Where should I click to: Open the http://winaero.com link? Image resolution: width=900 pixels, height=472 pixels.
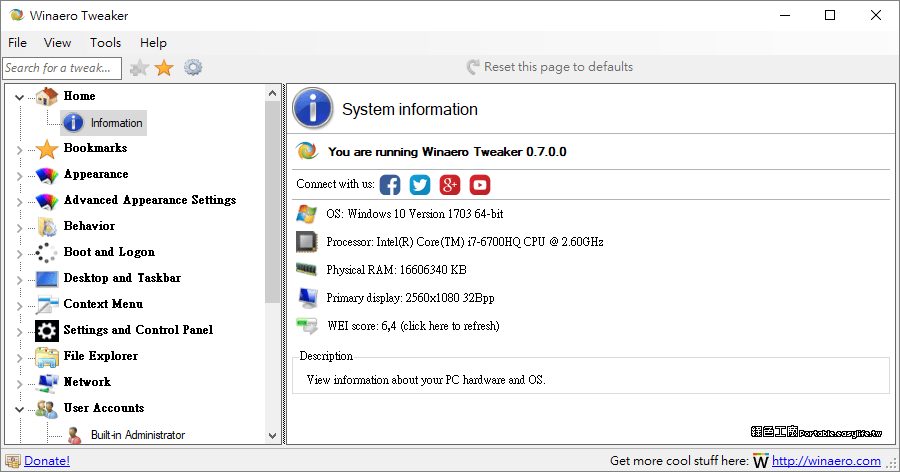tap(826, 461)
